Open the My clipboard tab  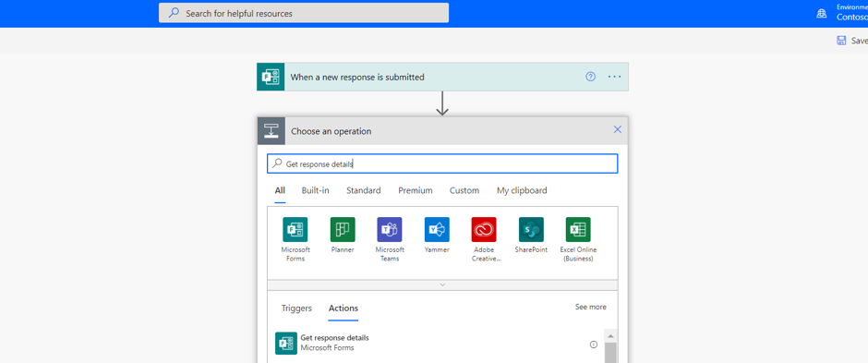coord(522,190)
